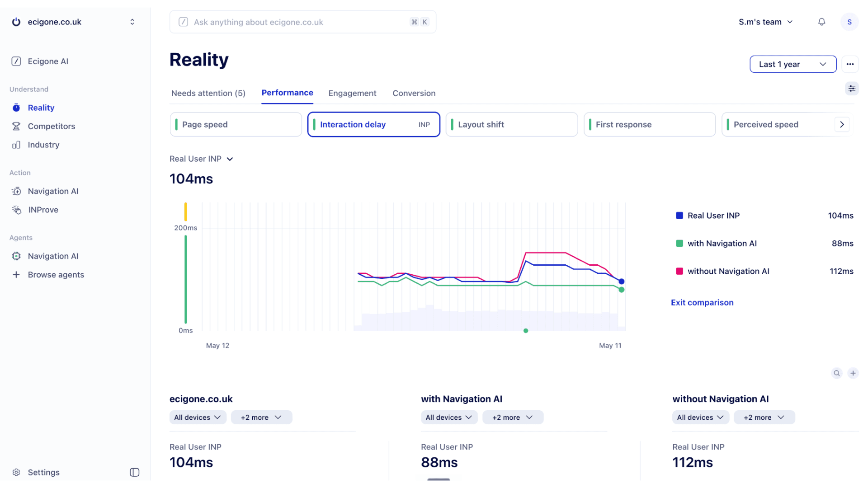This screenshot has width=868, height=488.
Task: Open the filter sliders icon
Action: coord(852,89)
